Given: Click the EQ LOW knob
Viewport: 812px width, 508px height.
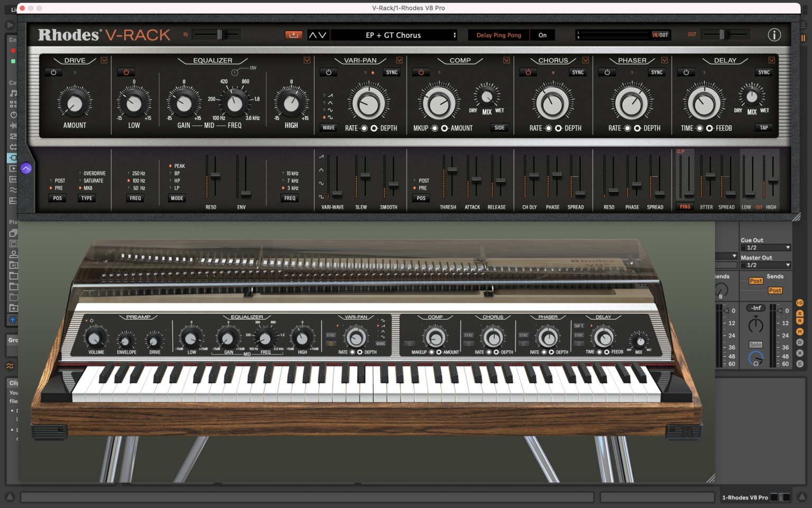Looking at the screenshot, I should point(134,103).
